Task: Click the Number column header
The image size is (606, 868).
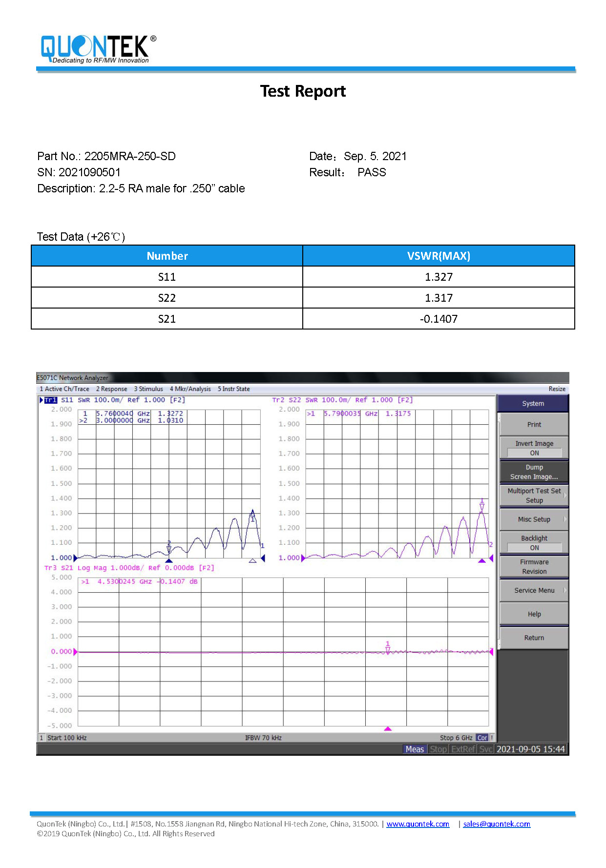Action: coord(167,256)
